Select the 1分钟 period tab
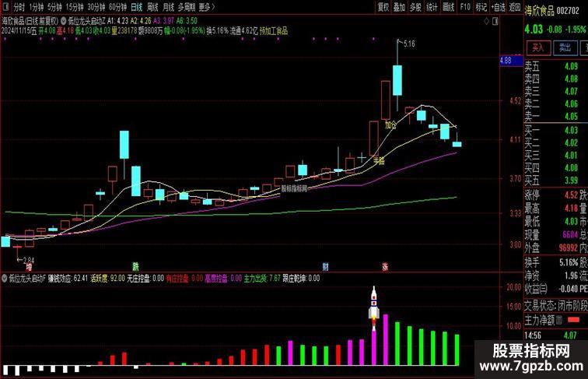The width and height of the screenshot is (588, 379). 36,7
